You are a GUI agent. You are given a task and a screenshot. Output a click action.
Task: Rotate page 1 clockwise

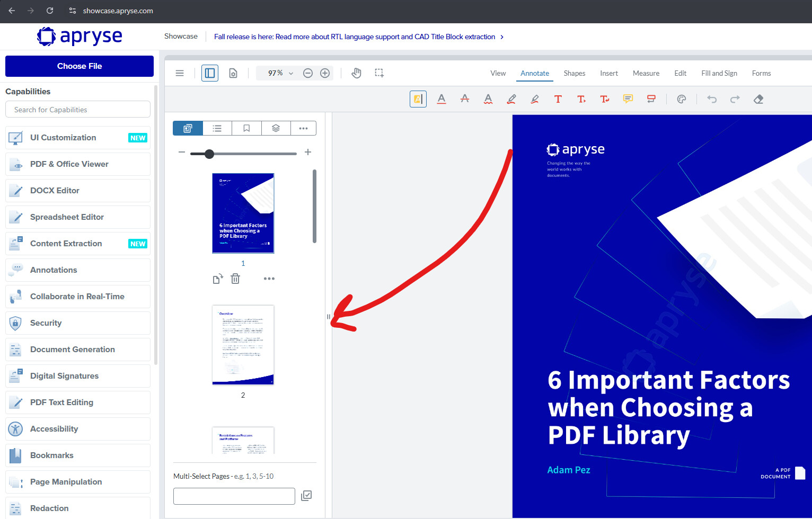click(218, 279)
